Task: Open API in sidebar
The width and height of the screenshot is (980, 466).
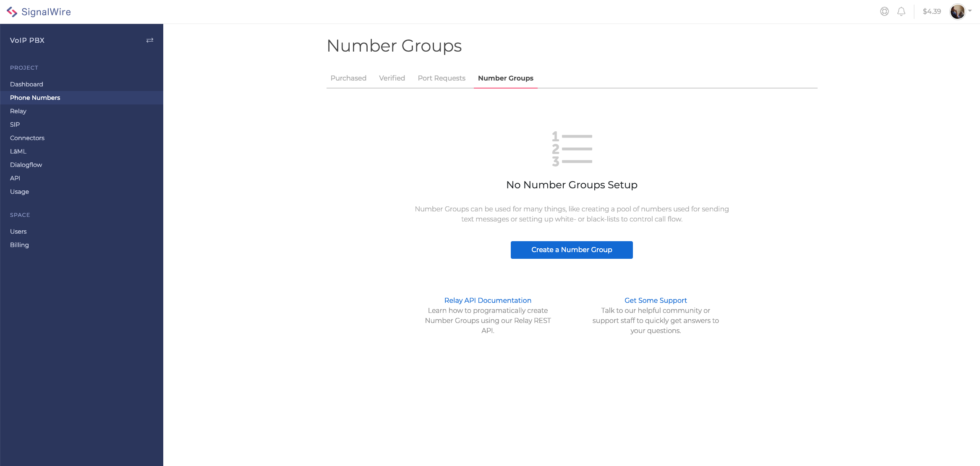Action: tap(15, 178)
